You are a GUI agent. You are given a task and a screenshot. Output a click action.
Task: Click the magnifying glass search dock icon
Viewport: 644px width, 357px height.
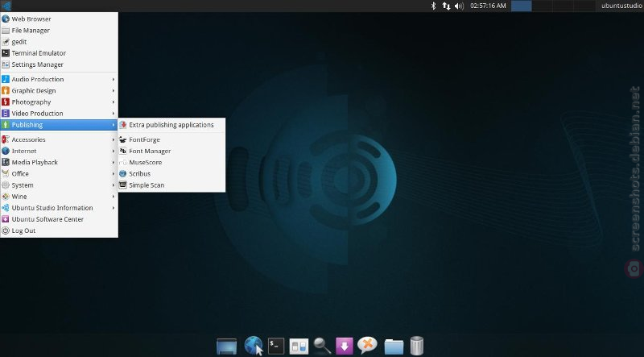click(323, 346)
